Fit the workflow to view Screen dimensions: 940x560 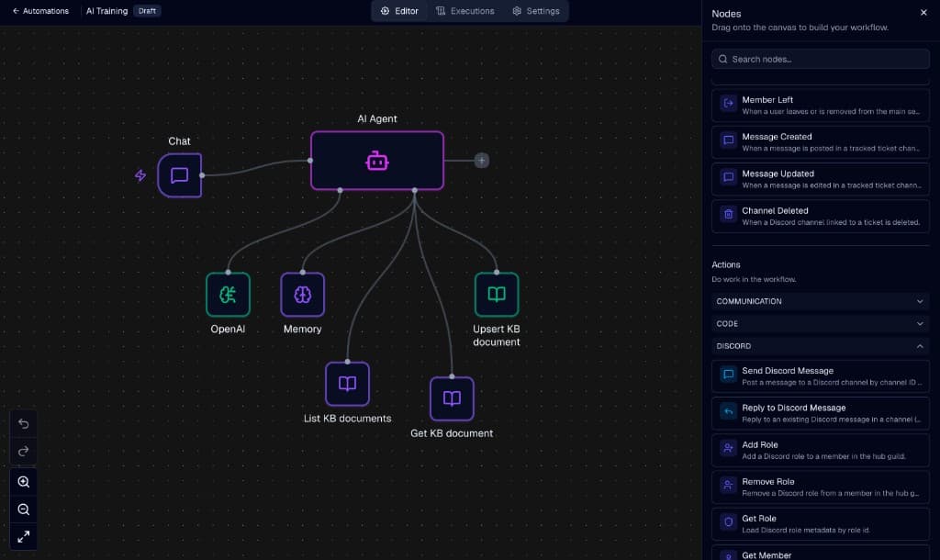23,537
